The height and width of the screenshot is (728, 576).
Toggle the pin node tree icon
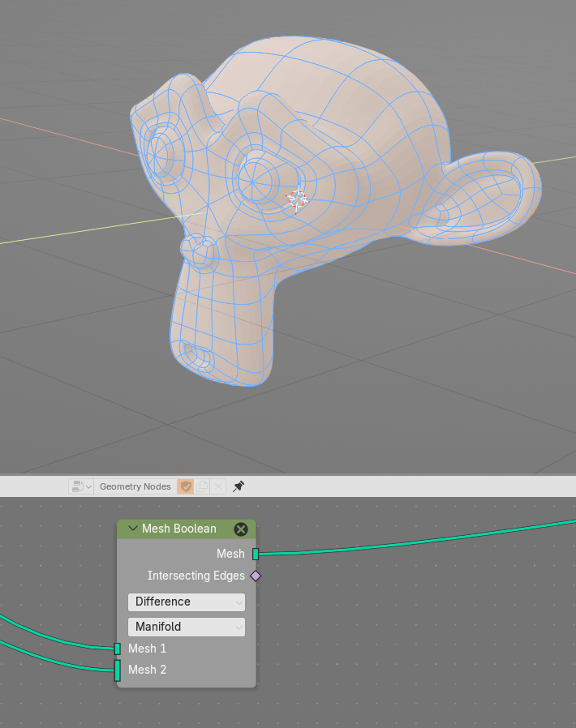click(x=239, y=486)
